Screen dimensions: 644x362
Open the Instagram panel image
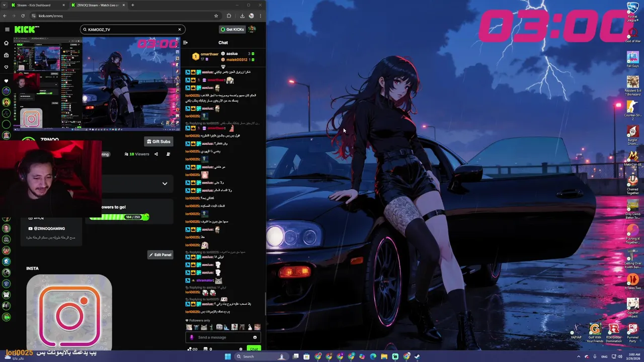[69, 312]
